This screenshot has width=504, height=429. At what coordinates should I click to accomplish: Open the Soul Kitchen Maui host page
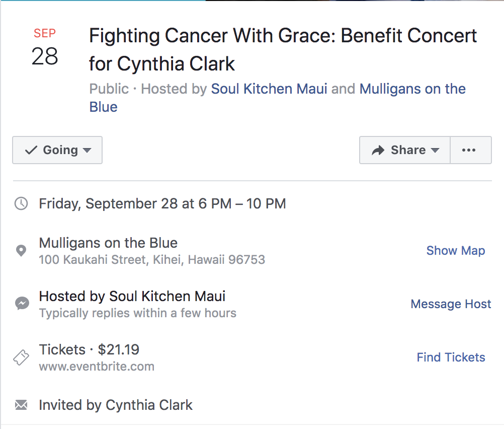269,89
